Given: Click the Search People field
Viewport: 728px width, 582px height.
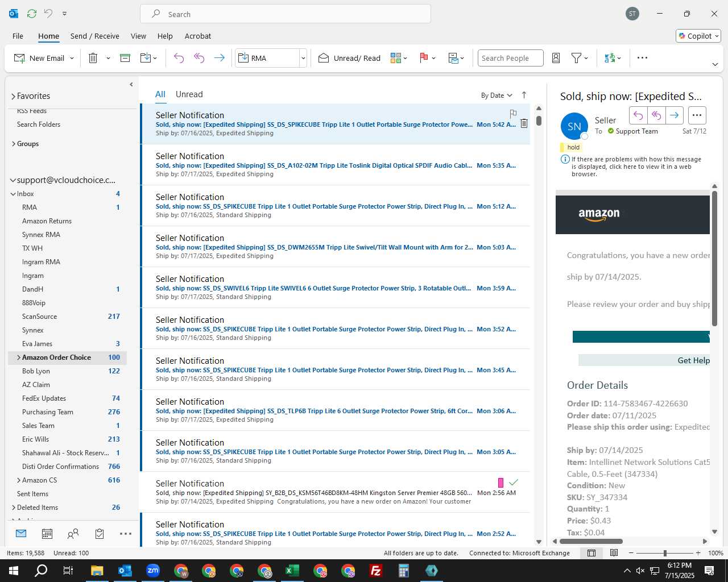Looking at the screenshot, I should (x=510, y=58).
